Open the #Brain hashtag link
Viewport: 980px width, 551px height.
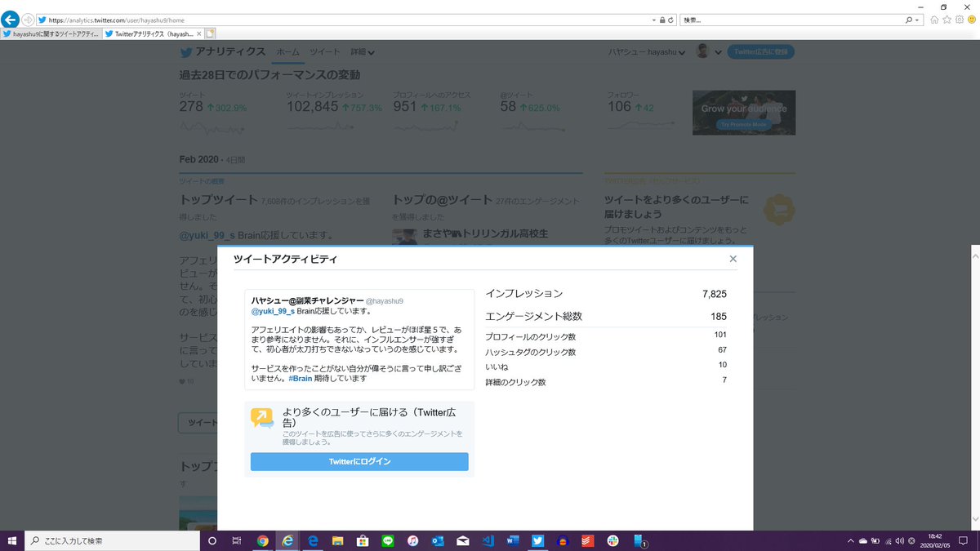pyautogui.click(x=302, y=379)
